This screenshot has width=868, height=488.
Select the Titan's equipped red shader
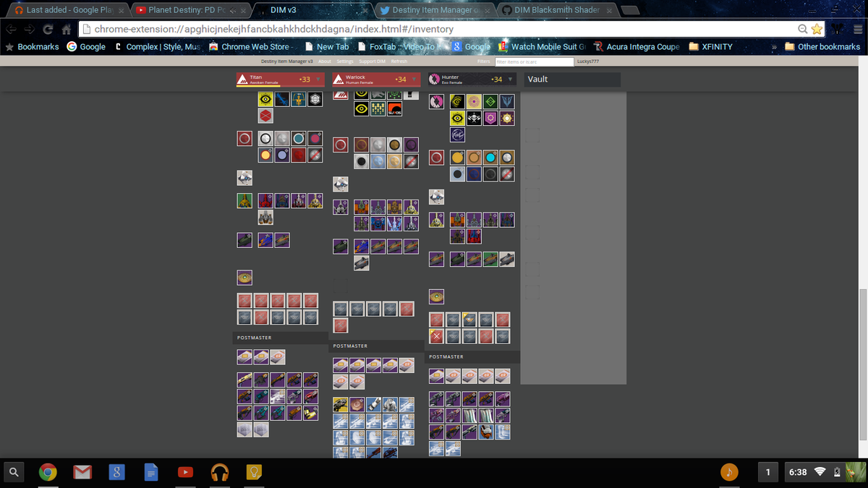pyautogui.click(x=244, y=139)
